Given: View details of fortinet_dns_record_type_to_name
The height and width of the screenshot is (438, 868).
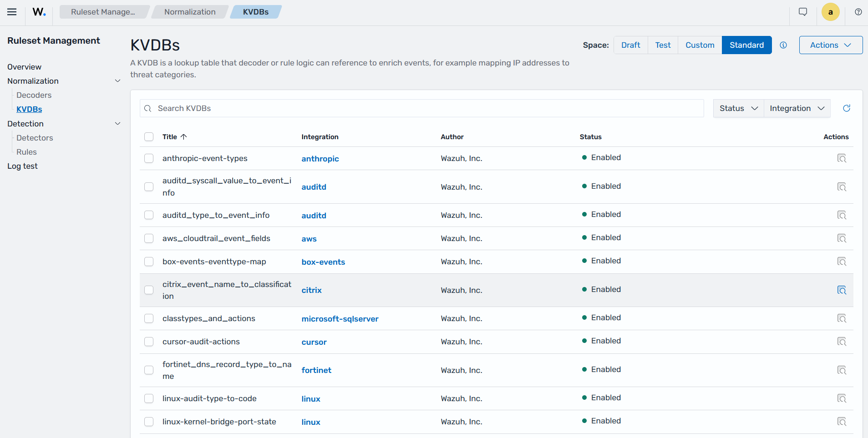Looking at the screenshot, I should pos(842,370).
